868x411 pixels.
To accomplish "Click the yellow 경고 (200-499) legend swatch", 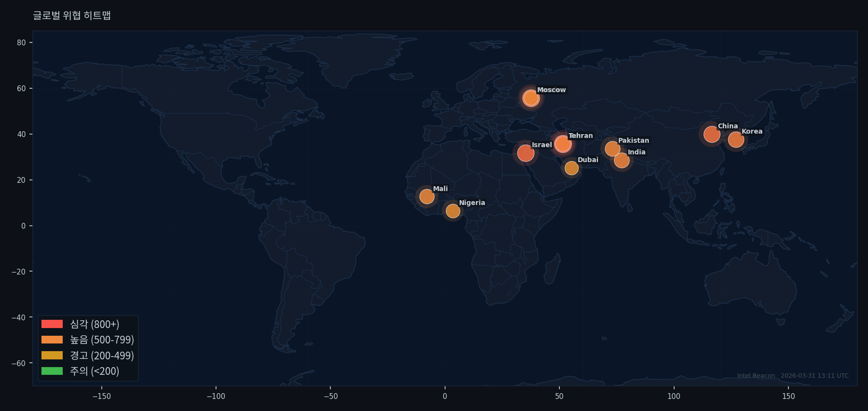I will [52, 356].
